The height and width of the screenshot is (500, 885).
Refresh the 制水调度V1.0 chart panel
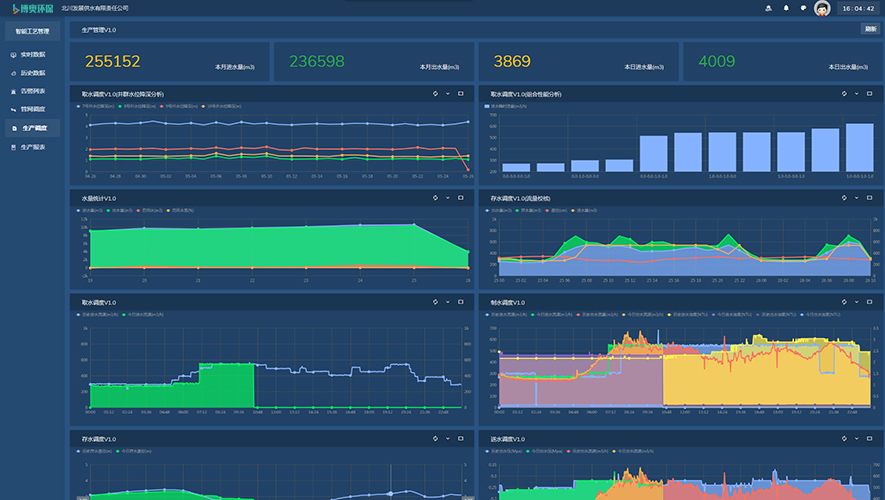click(843, 302)
